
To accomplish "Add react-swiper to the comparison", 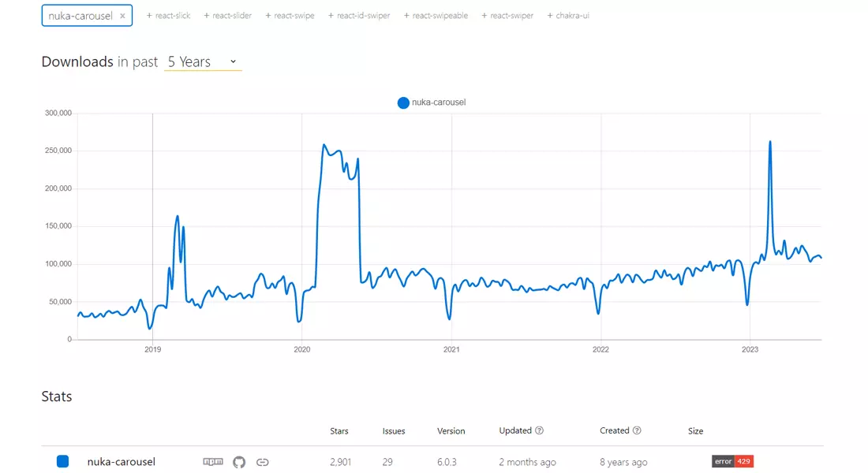I will 507,16.
